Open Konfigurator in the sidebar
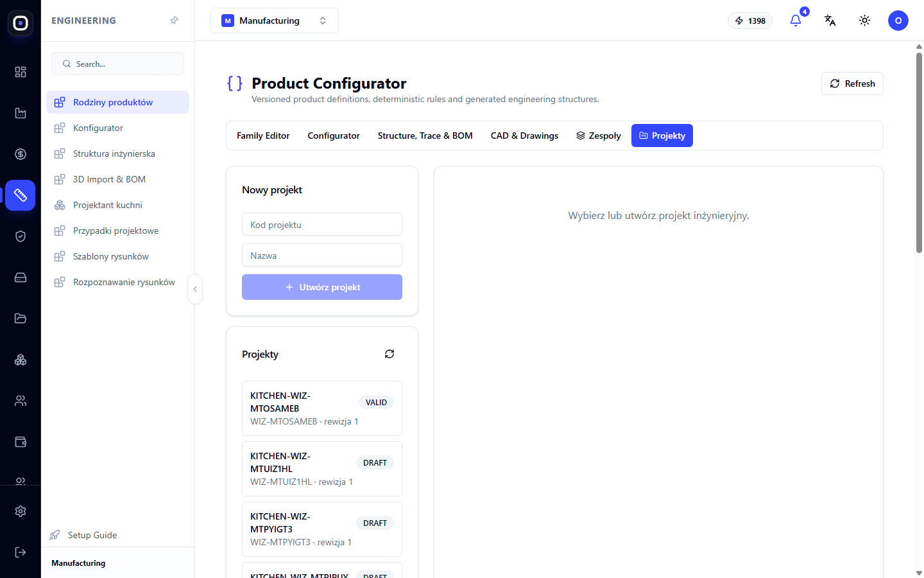 (118, 128)
